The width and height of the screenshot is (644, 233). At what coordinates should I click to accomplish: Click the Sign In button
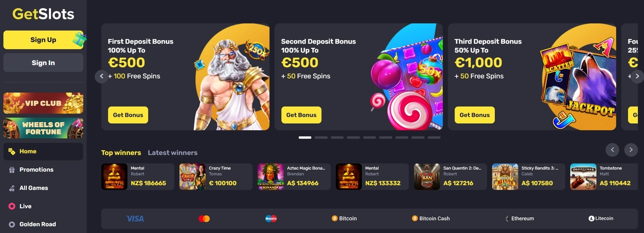point(43,63)
